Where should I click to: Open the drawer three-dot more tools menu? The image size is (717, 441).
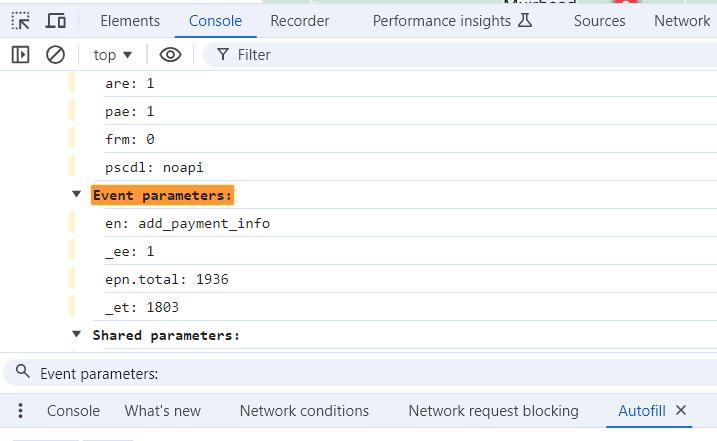20,411
